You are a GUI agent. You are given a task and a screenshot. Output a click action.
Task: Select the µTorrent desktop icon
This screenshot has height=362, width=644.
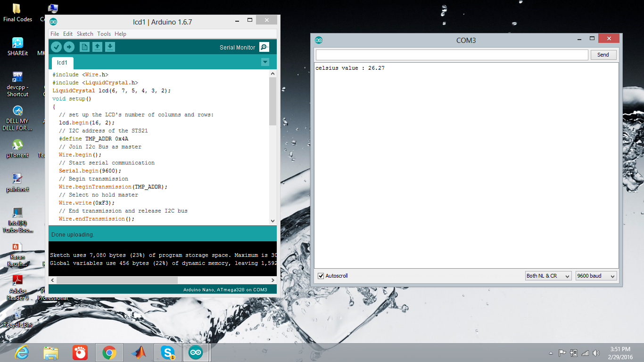(x=17, y=148)
